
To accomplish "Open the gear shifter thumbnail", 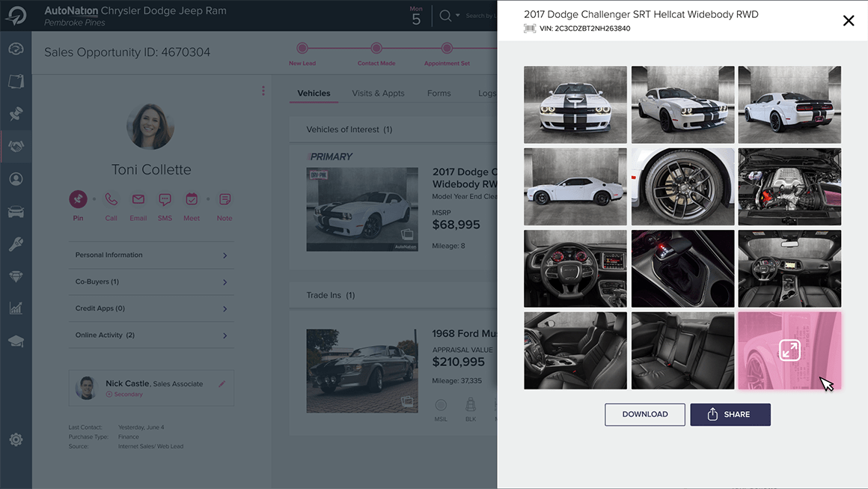I will pos(682,269).
